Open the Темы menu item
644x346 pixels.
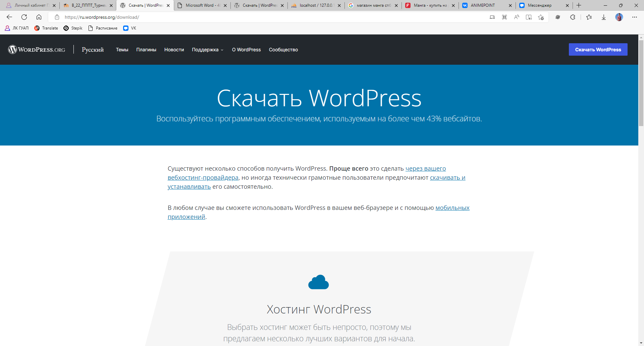coord(122,50)
